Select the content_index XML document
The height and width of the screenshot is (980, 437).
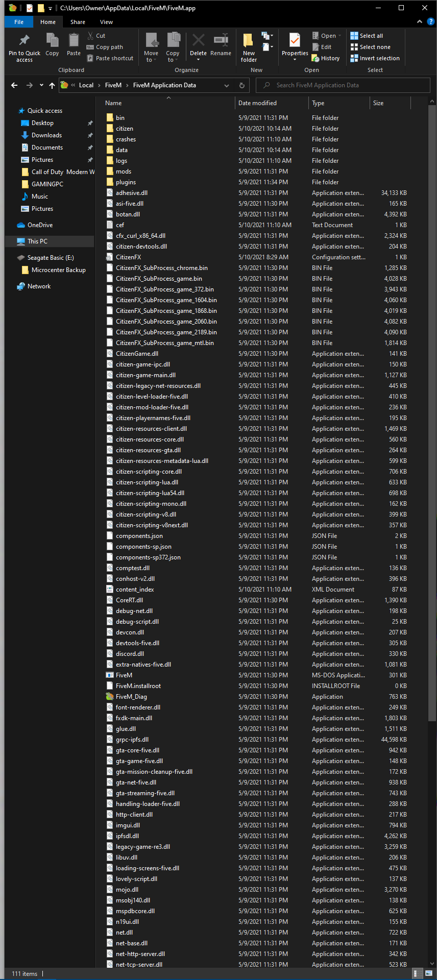coord(135,590)
